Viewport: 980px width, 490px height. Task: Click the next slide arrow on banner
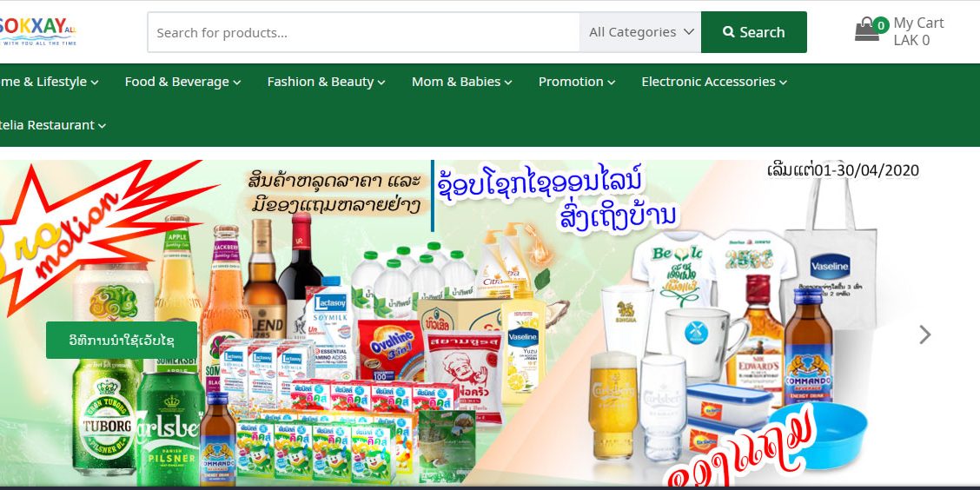point(925,335)
